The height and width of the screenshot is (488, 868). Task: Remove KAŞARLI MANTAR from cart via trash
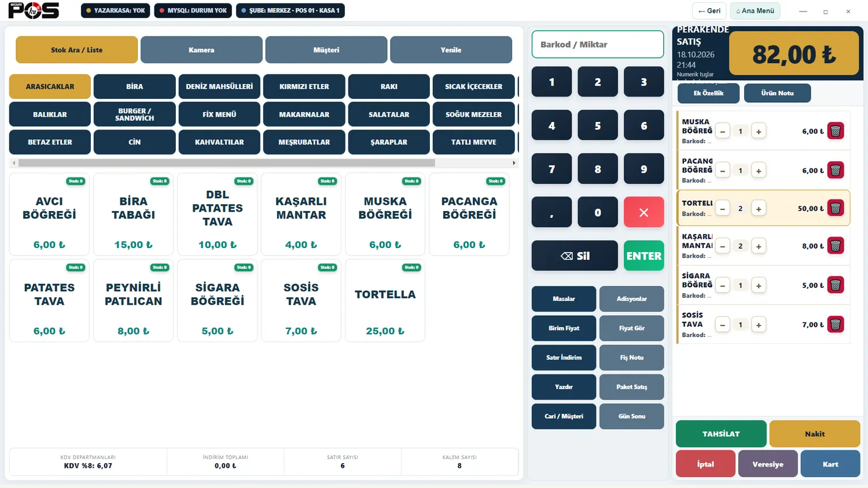(x=835, y=246)
